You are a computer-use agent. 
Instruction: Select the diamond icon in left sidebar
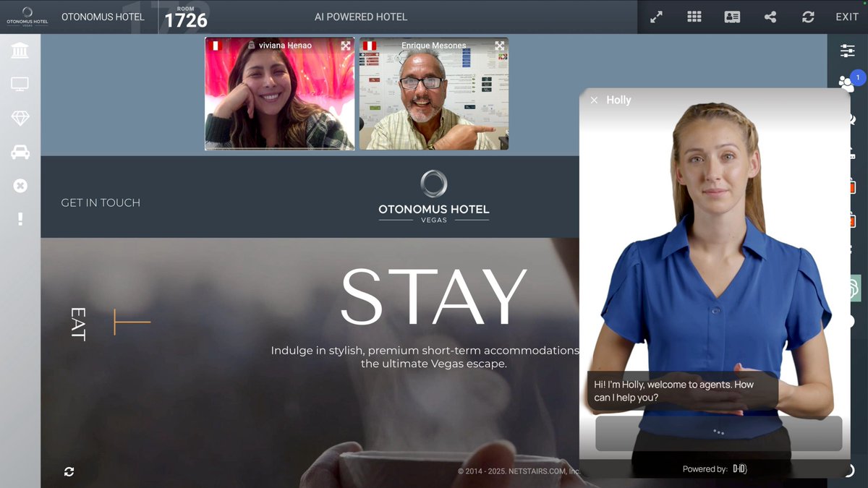(x=20, y=119)
